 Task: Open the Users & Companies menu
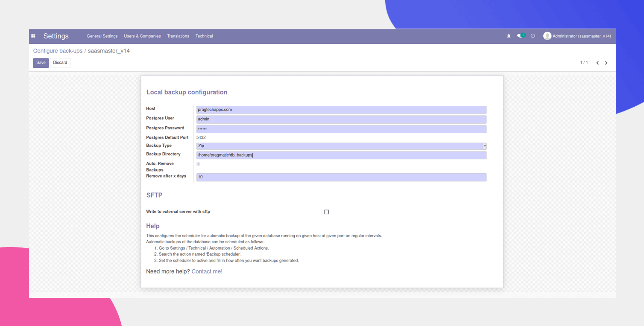(142, 36)
